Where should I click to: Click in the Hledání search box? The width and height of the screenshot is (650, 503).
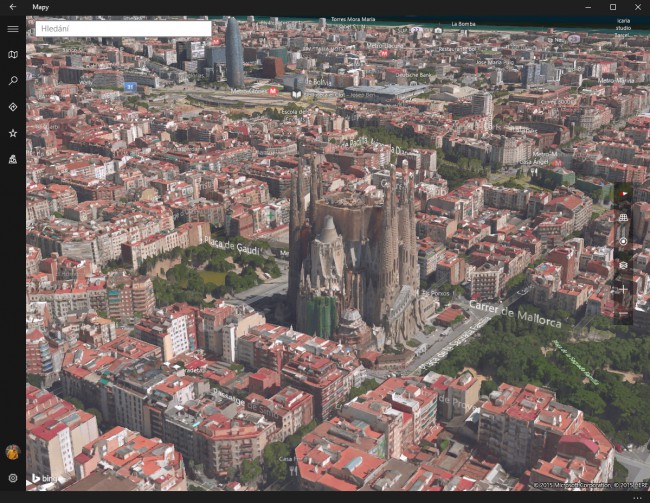122,29
